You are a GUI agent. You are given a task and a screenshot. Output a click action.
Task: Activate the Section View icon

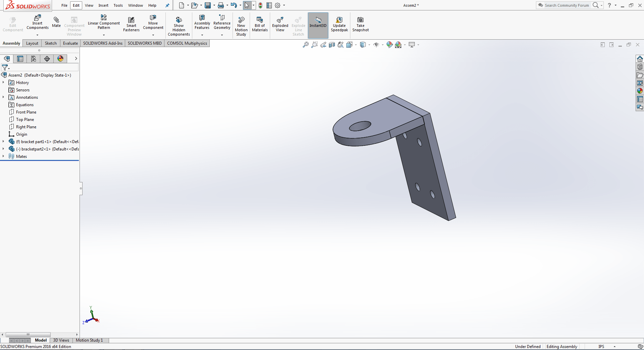332,45
